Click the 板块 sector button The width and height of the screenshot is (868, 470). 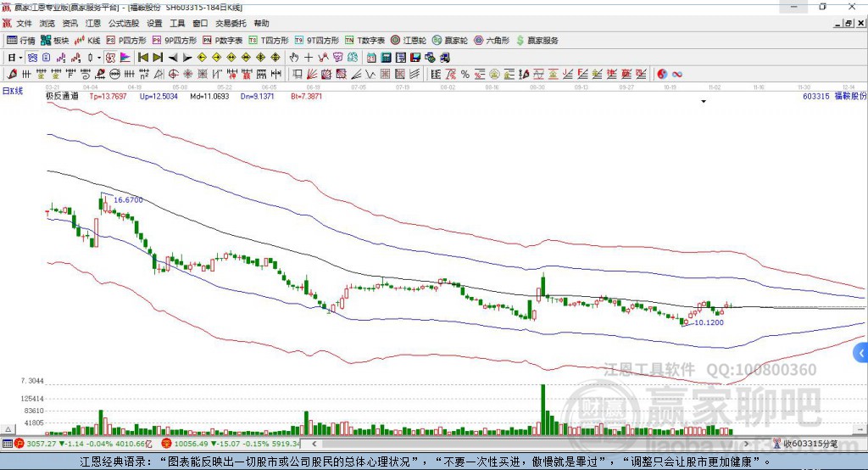55,41
